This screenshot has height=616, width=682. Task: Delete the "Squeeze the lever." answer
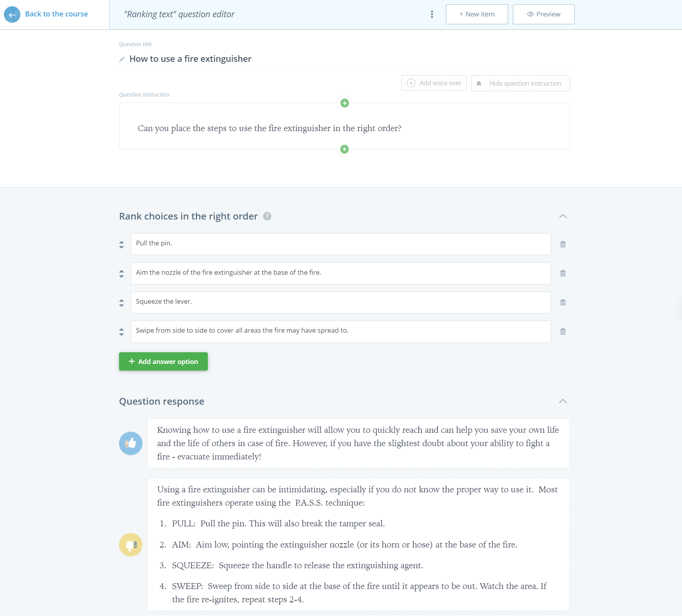point(563,303)
